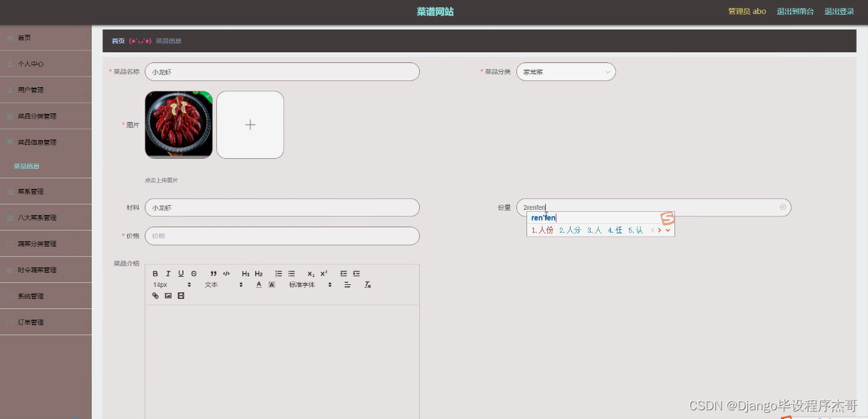Expand 菜品分类管理 in the sidebar
This screenshot has height=419, width=868.
(46, 116)
